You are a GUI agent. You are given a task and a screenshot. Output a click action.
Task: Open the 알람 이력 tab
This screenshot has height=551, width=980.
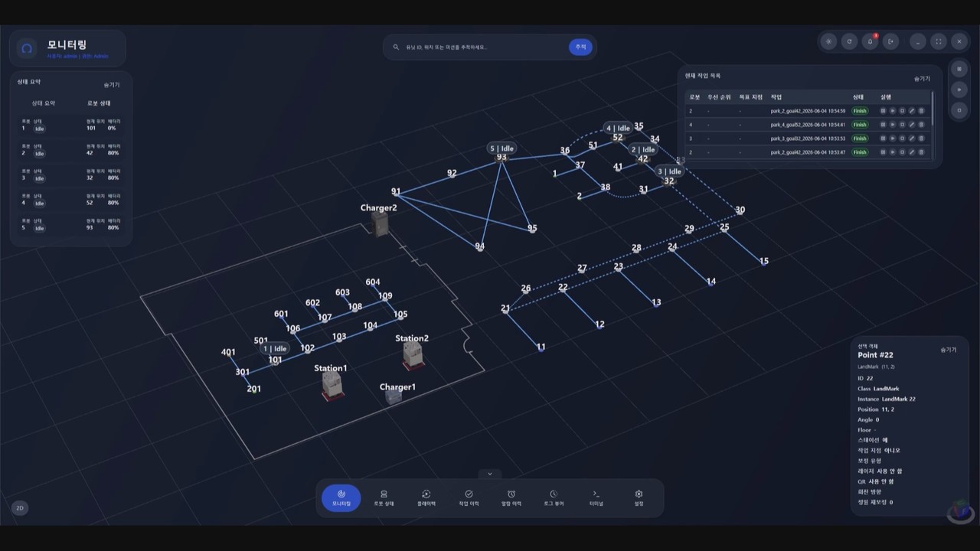[511, 498]
